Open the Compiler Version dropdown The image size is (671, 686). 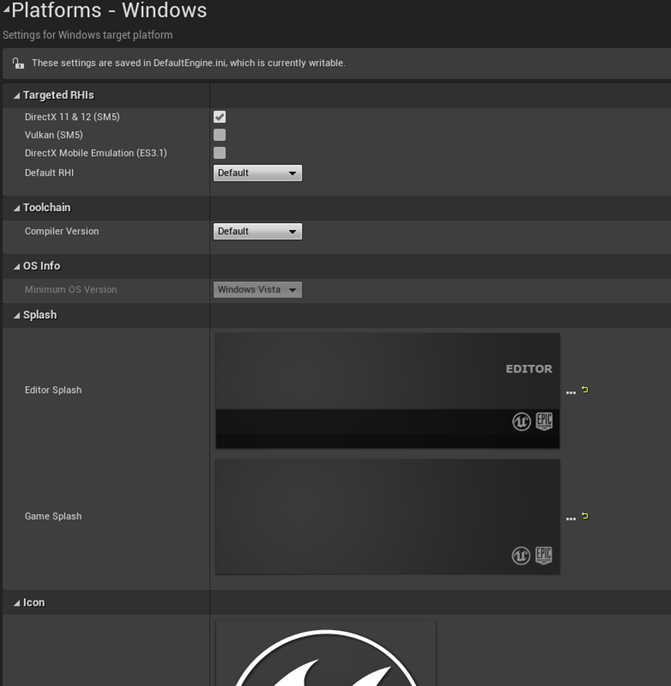coord(258,231)
